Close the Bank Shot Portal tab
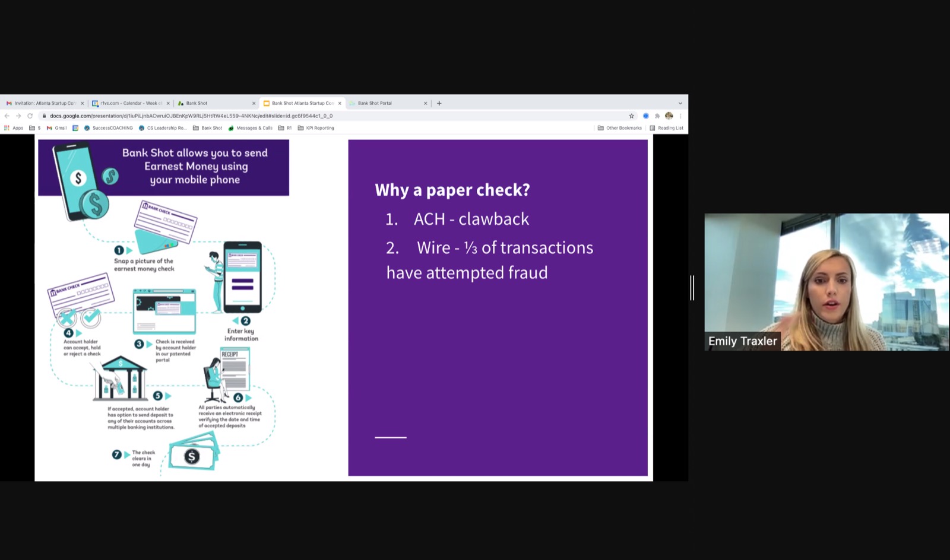The image size is (950, 560). pos(425,103)
